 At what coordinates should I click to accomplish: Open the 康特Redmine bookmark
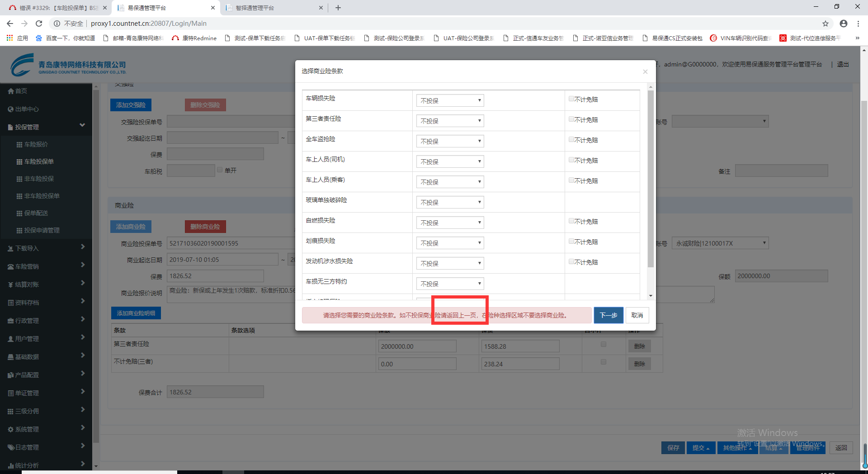click(194, 38)
